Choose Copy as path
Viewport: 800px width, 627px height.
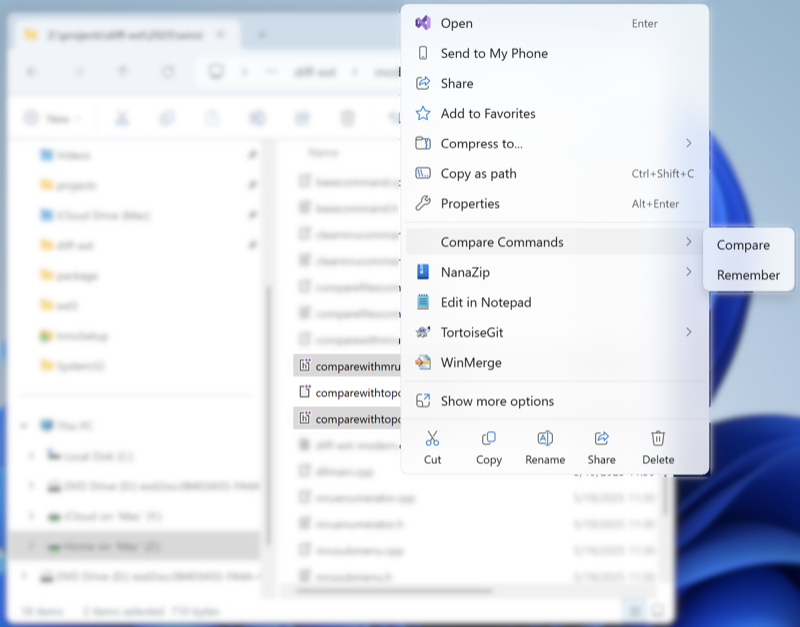pyautogui.click(x=555, y=174)
